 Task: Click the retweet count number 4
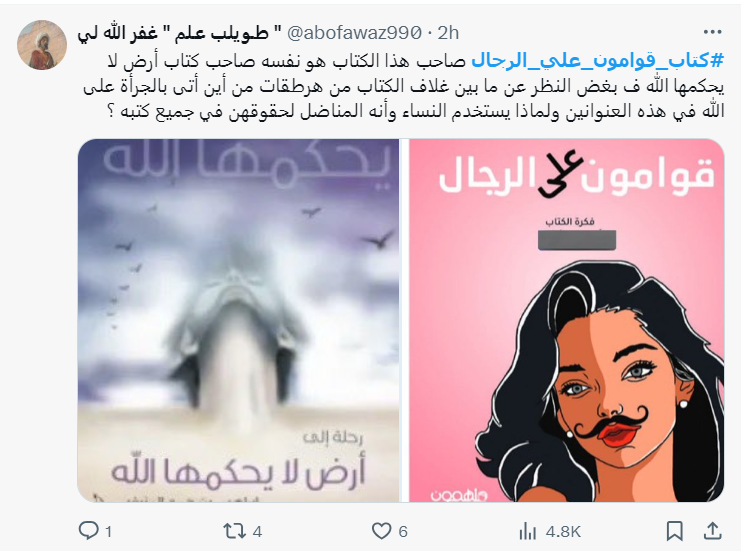(x=257, y=532)
